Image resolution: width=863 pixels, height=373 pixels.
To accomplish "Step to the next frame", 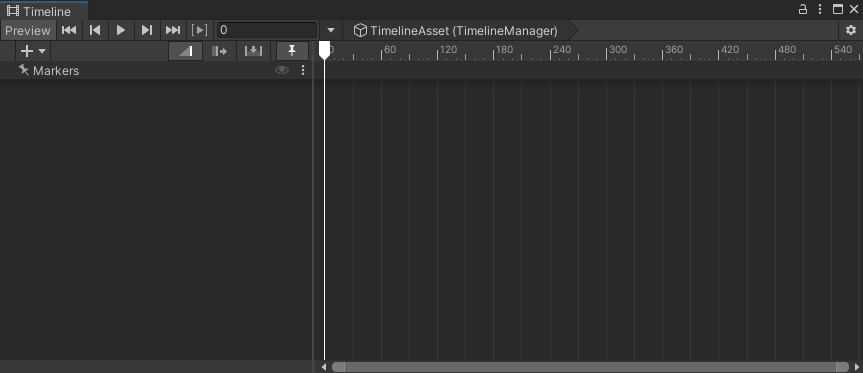I will (x=147, y=30).
